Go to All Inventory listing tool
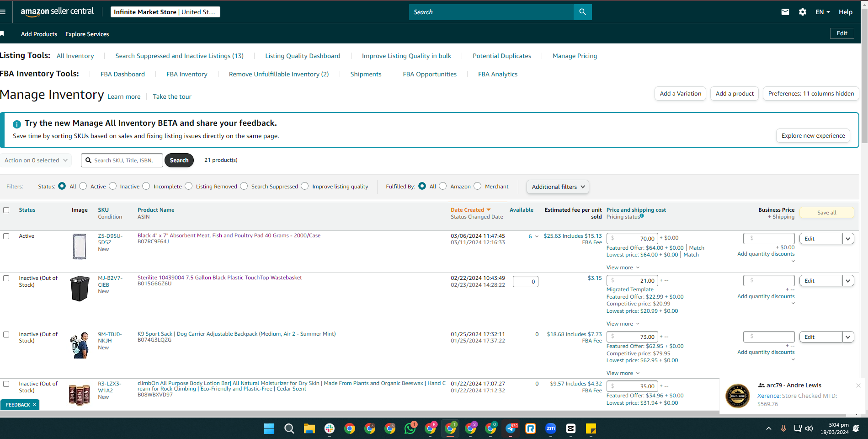Screen dimensions: 868x439 pyautogui.click(x=75, y=56)
